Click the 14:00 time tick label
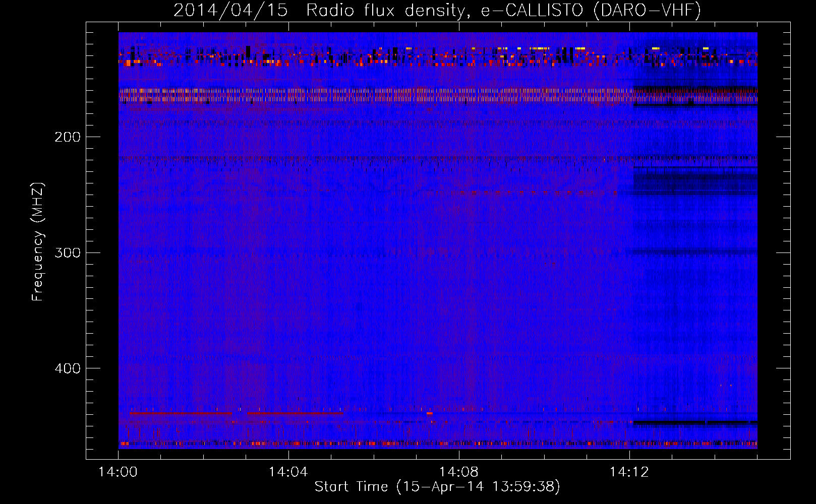This screenshot has height=504, width=816. pyautogui.click(x=118, y=472)
